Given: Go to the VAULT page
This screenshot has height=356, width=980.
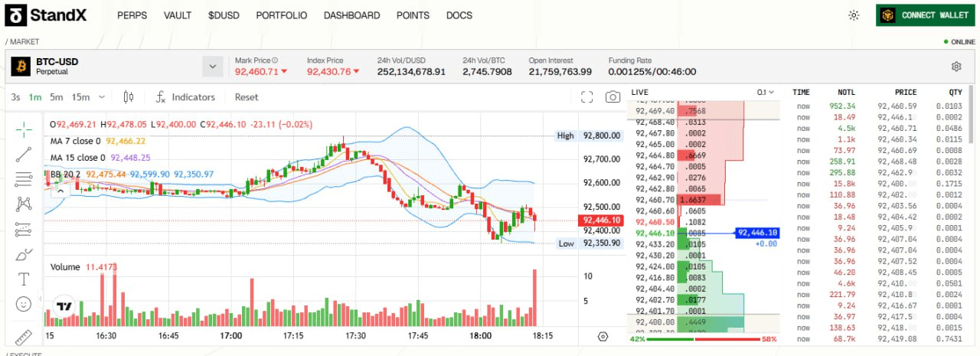Looking at the screenshot, I should coord(178,15).
